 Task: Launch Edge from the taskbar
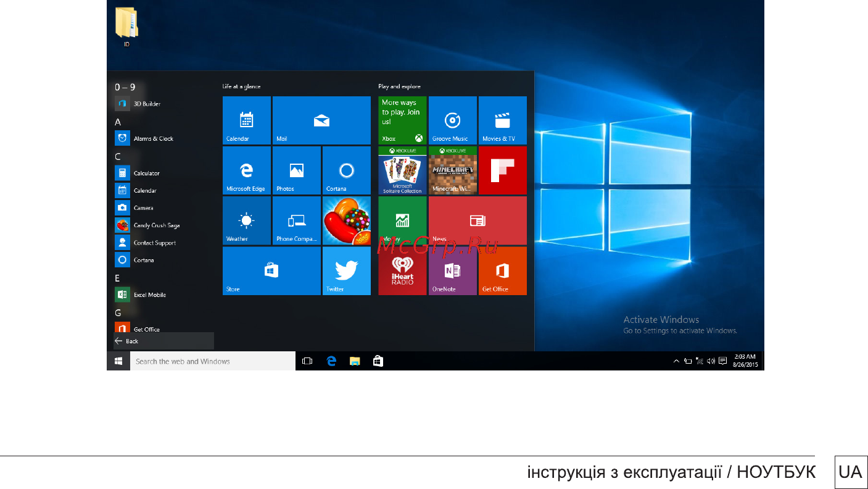331,361
